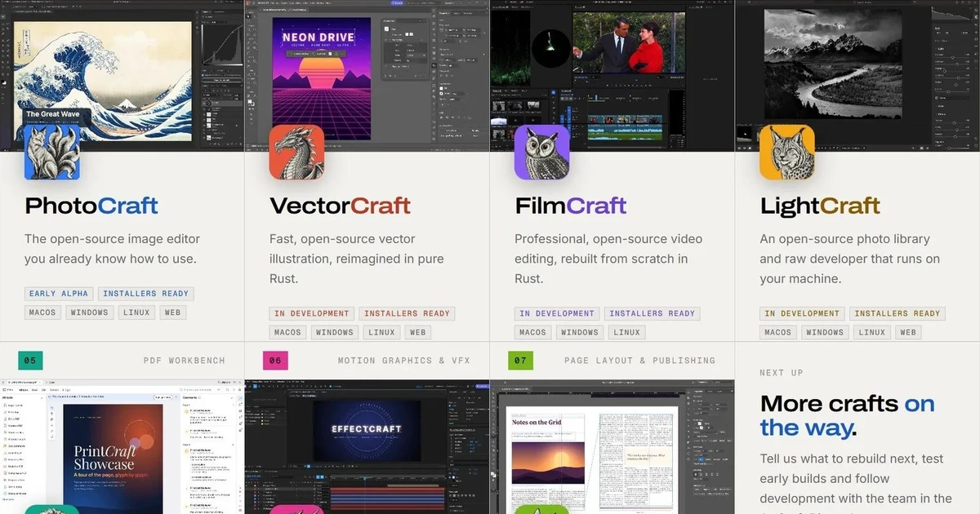This screenshot has height=514, width=980.
Task: Open the VectorCraft Neon Drive screenshot
Action: pyautogui.click(x=367, y=75)
